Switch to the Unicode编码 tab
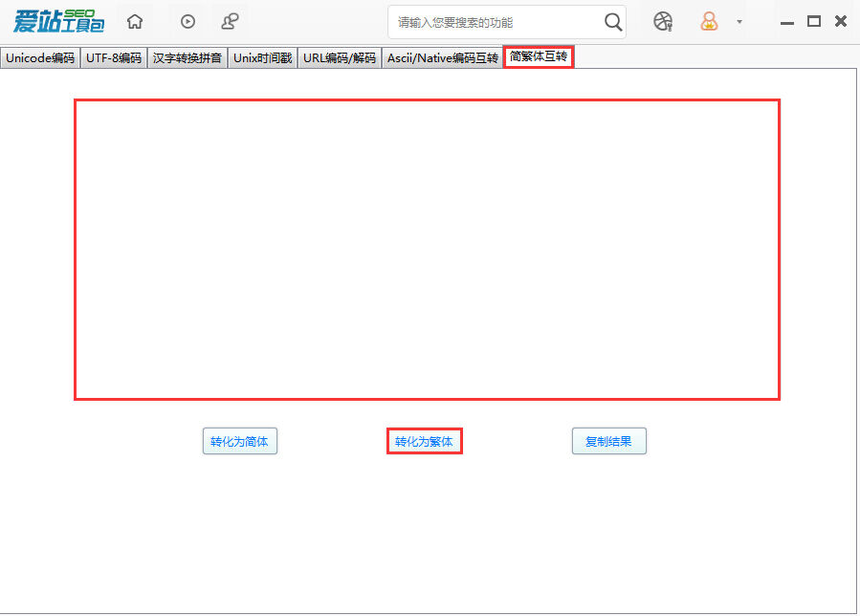The height and width of the screenshot is (616, 860). coord(40,58)
